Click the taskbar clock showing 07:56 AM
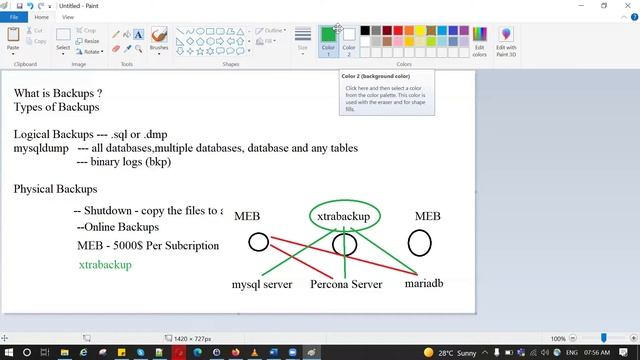 [x=597, y=352]
